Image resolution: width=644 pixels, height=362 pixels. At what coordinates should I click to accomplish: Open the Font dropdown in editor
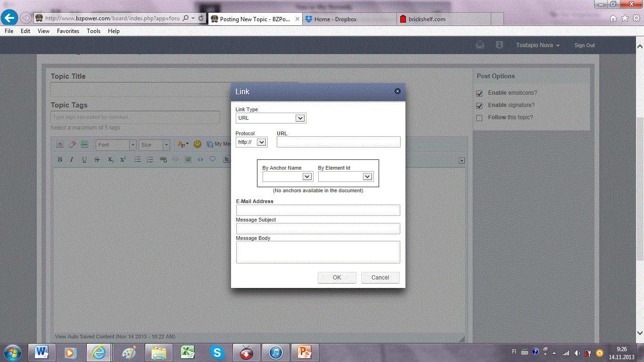[116, 145]
